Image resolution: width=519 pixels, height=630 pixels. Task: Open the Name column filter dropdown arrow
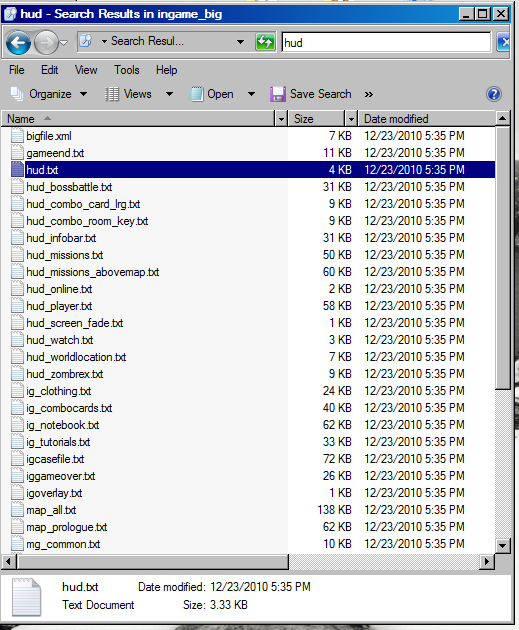[281, 119]
